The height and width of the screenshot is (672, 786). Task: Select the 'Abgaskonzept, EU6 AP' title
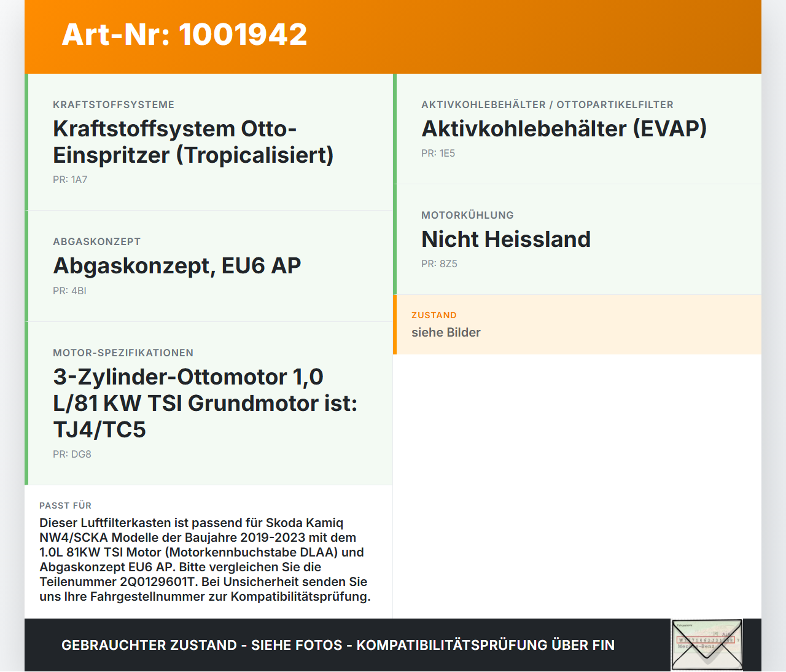point(177,266)
